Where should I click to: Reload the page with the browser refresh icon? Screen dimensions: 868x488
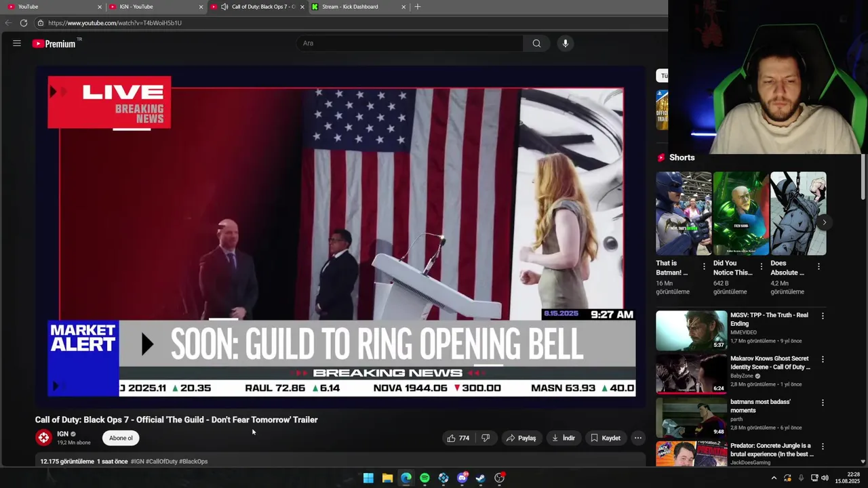coord(24,23)
